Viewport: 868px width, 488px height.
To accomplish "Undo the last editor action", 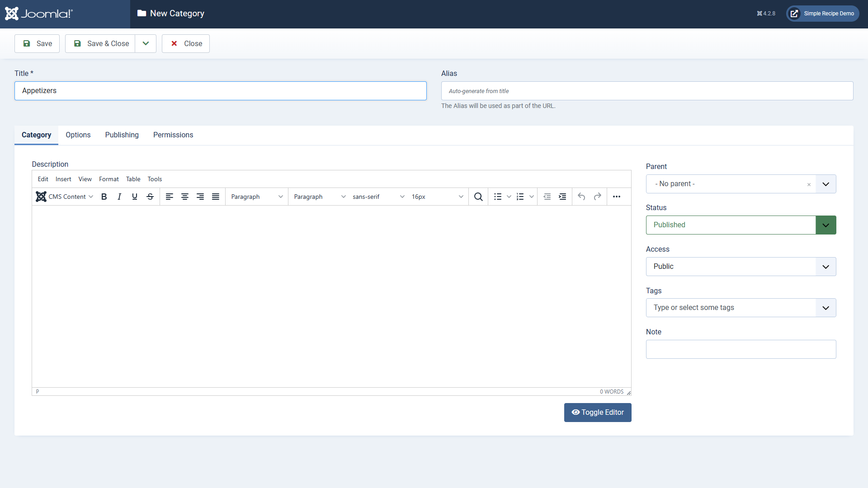I will 582,197.
